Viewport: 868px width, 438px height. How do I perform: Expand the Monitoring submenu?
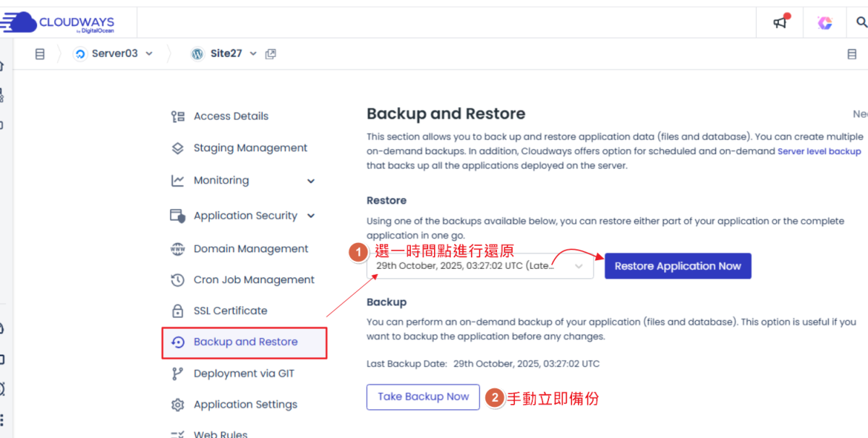(311, 181)
